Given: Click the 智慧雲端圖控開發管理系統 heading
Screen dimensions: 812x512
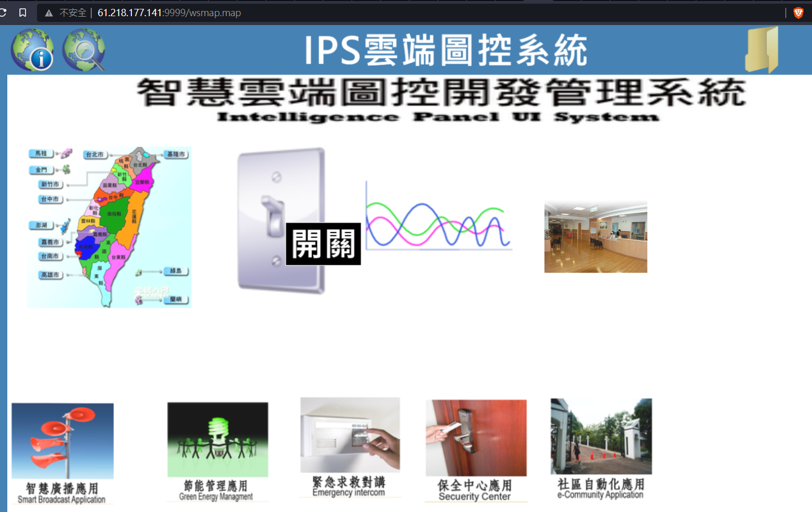Looking at the screenshot, I should [x=441, y=93].
